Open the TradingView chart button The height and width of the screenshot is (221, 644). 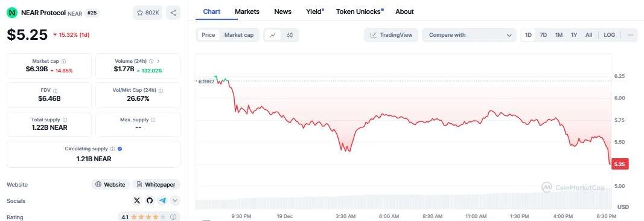[x=391, y=35]
